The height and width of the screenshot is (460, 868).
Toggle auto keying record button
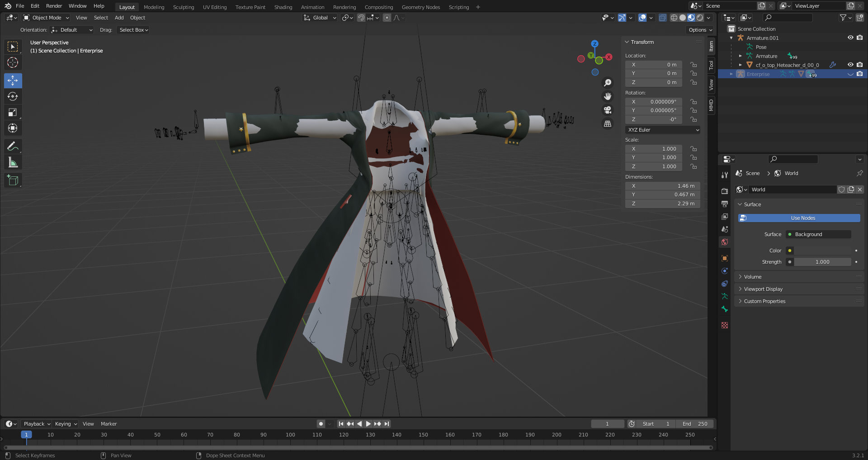tap(321, 424)
